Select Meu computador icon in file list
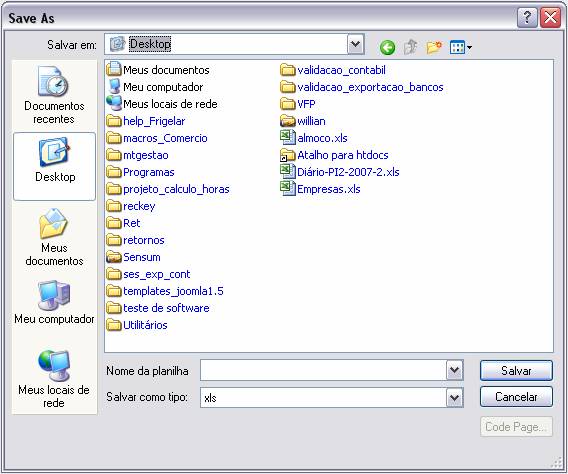Image resolution: width=568 pixels, height=474 pixels. [114, 87]
